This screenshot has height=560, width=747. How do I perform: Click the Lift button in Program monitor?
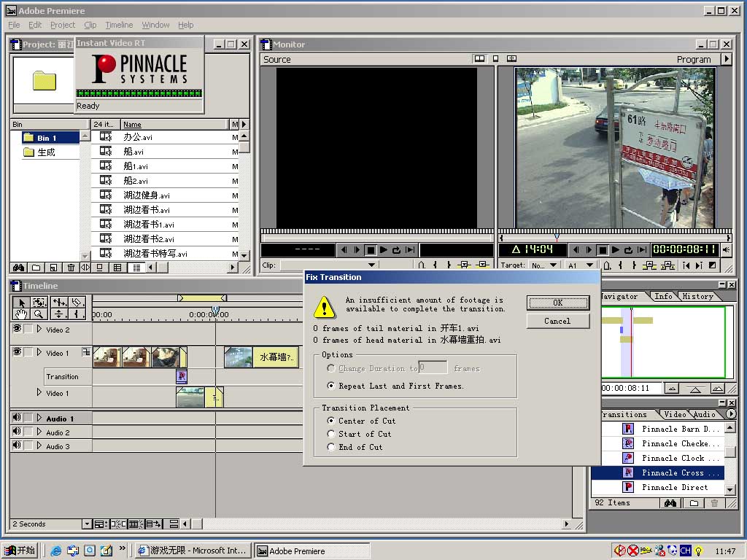click(649, 265)
